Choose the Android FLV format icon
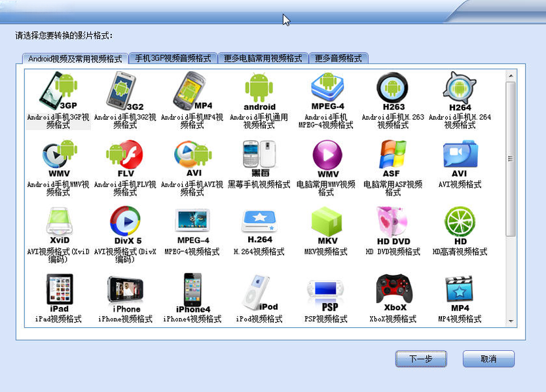The width and height of the screenshot is (546, 392). tap(124, 158)
